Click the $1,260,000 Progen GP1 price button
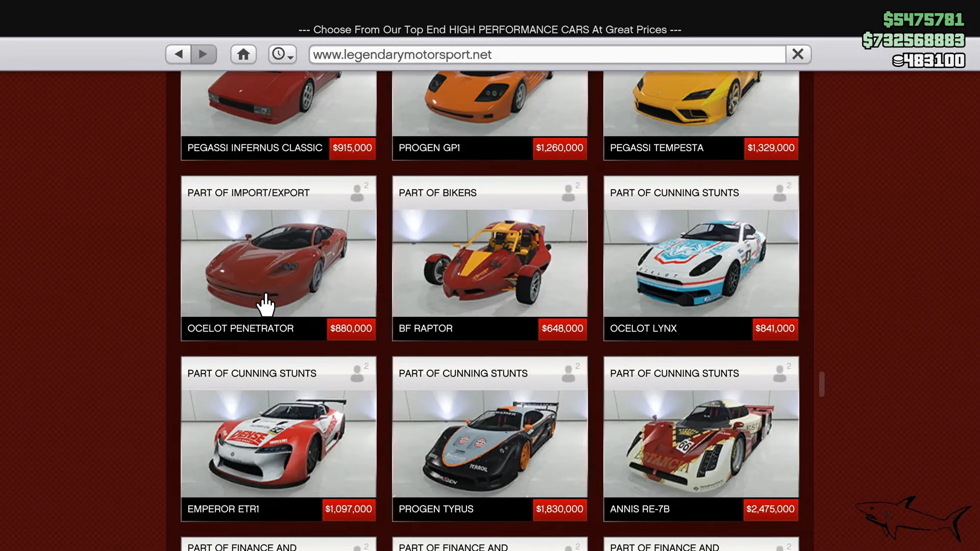Viewport: 980px width, 551px height. (559, 148)
